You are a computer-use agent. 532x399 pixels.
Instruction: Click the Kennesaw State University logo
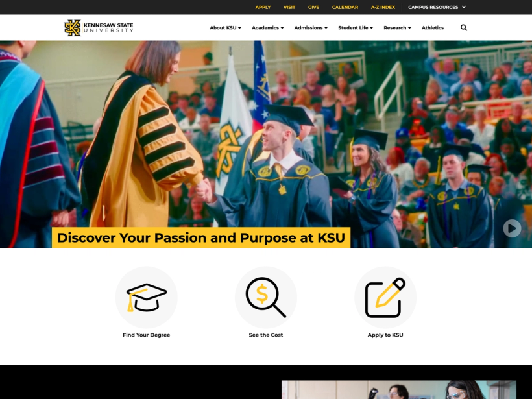(99, 27)
